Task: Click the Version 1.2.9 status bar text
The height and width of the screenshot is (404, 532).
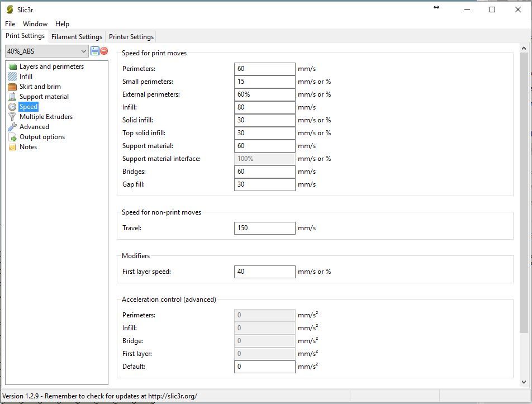Action: [x=99, y=396]
